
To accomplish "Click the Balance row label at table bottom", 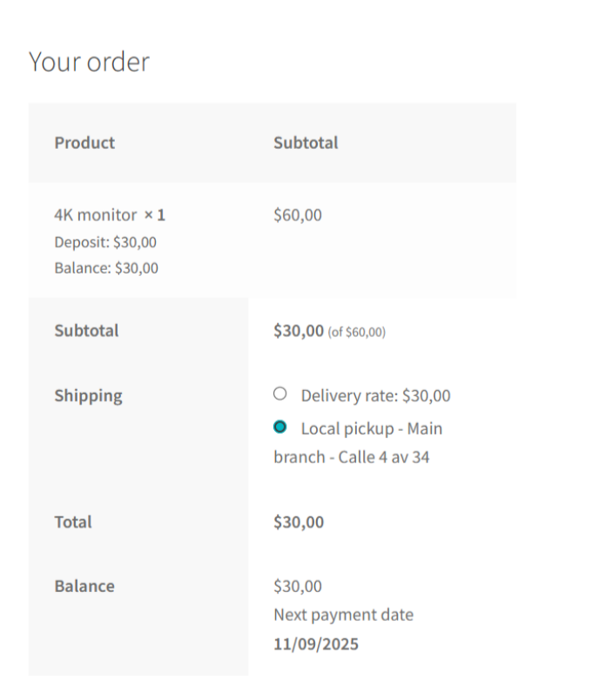I will pyautogui.click(x=84, y=586).
